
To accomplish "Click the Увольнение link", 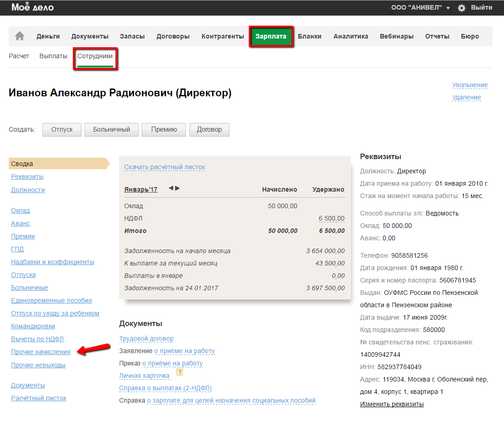I will (470, 85).
